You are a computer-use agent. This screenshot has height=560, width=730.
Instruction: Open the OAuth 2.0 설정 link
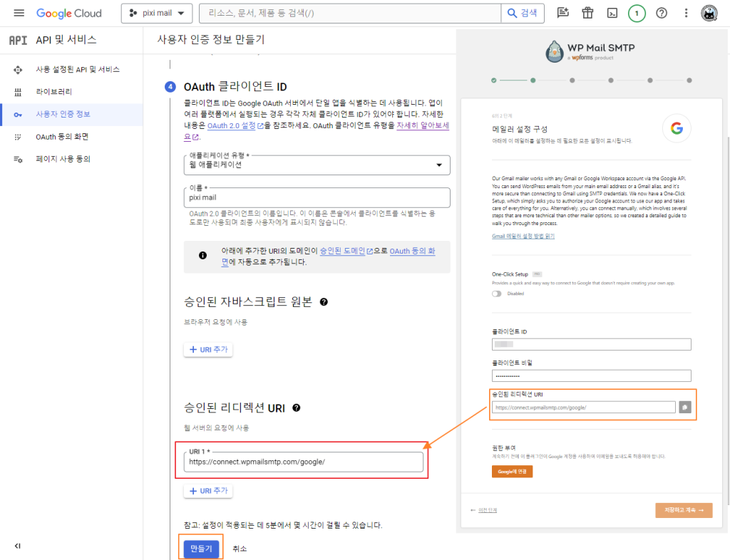(232, 126)
